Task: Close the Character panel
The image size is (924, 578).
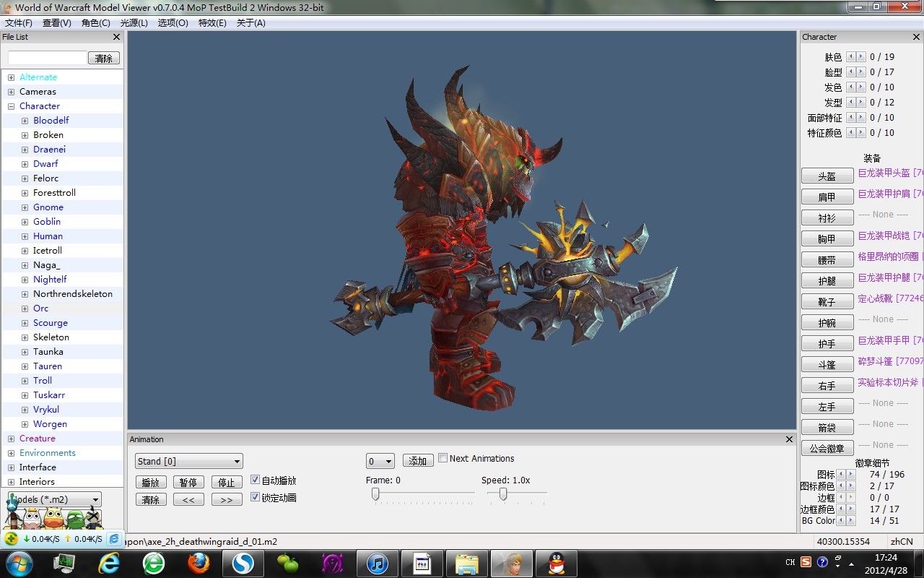Action: (x=917, y=37)
